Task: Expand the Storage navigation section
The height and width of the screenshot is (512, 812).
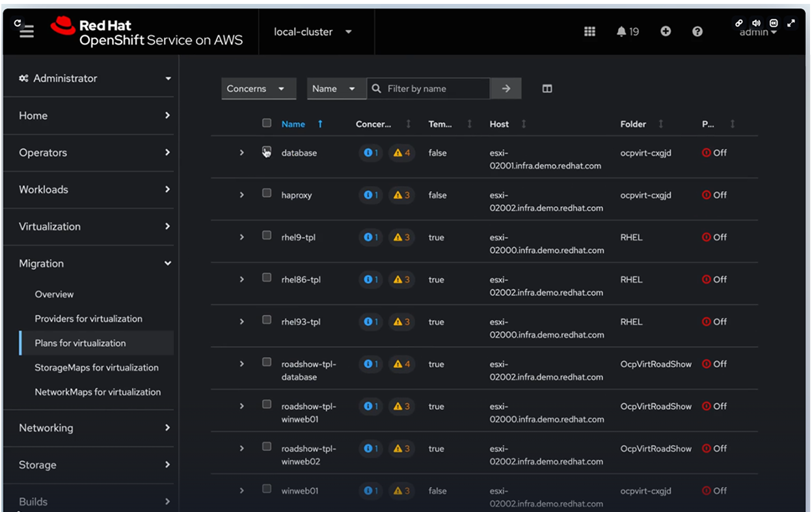Action: pyautogui.click(x=95, y=465)
